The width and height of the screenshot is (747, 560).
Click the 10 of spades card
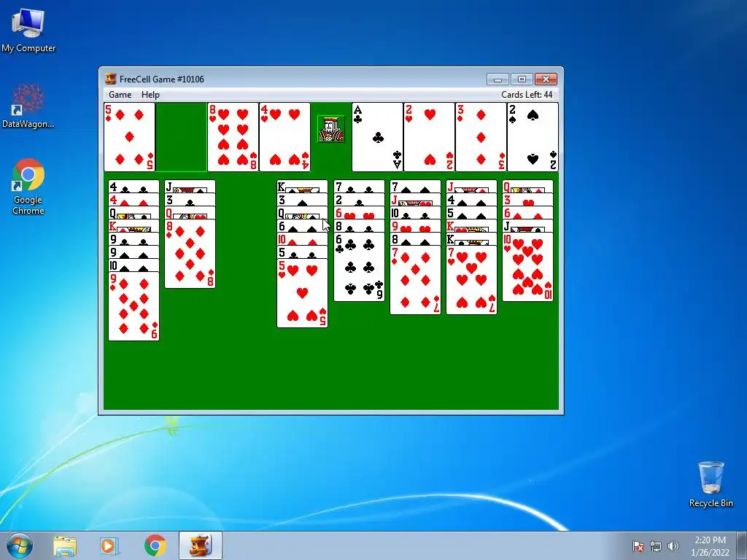(134, 265)
